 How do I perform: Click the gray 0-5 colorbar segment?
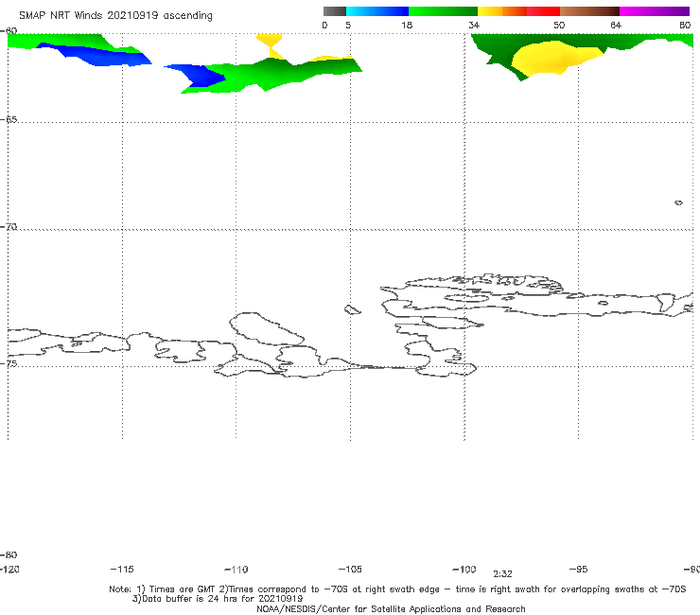coord(335,11)
